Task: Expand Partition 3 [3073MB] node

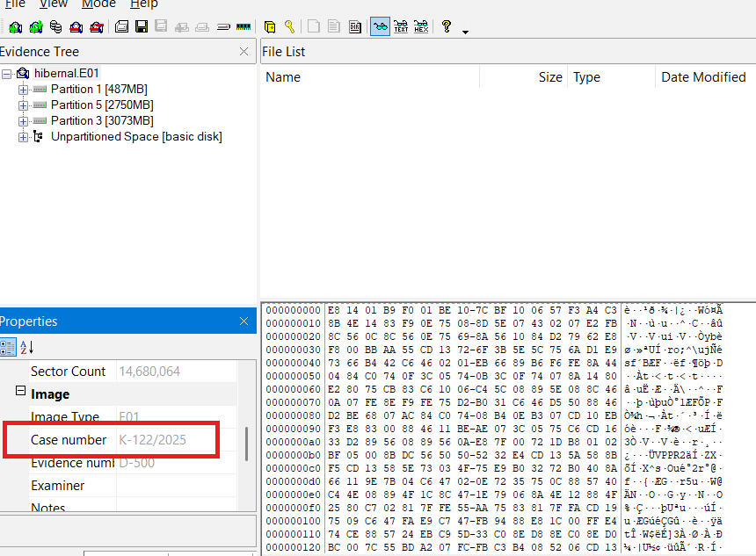Action: pyautogui.click(x=23, y=121)
